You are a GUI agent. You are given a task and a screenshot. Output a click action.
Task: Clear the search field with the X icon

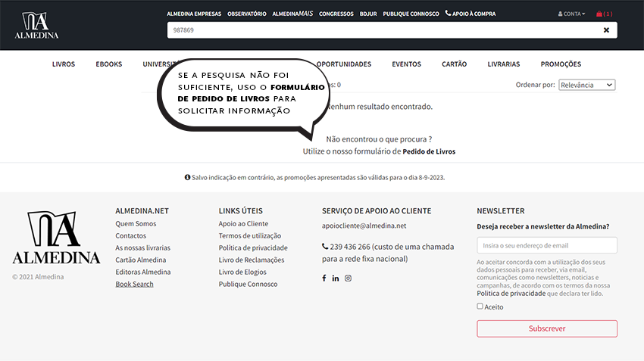pyautogui.click(x=606, y=30)
